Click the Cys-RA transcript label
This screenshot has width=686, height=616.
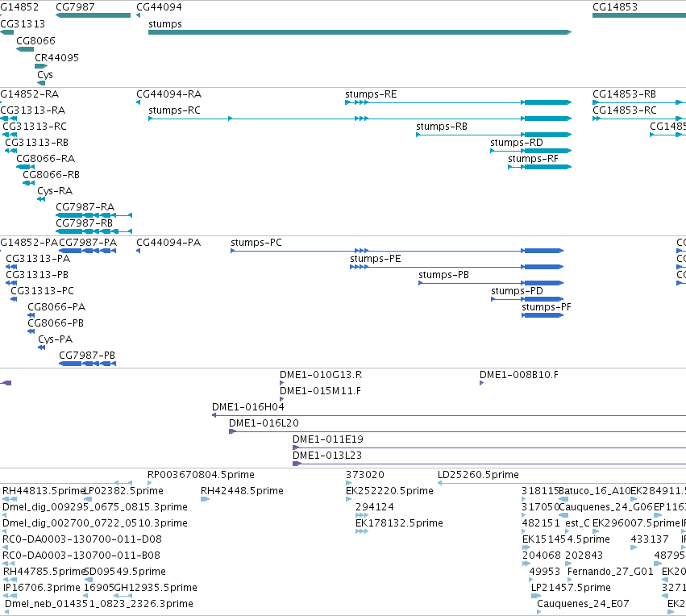click(x=55, y=191)
